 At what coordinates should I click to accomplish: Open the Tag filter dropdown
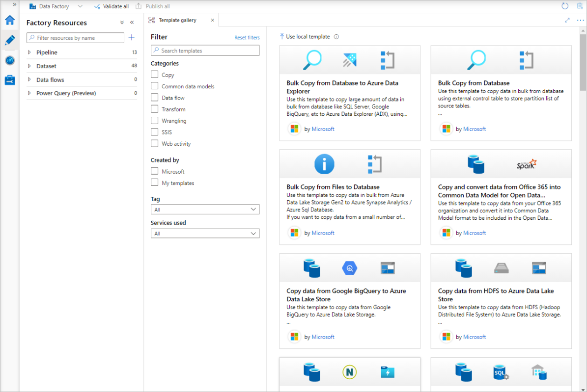click(204, 209)
